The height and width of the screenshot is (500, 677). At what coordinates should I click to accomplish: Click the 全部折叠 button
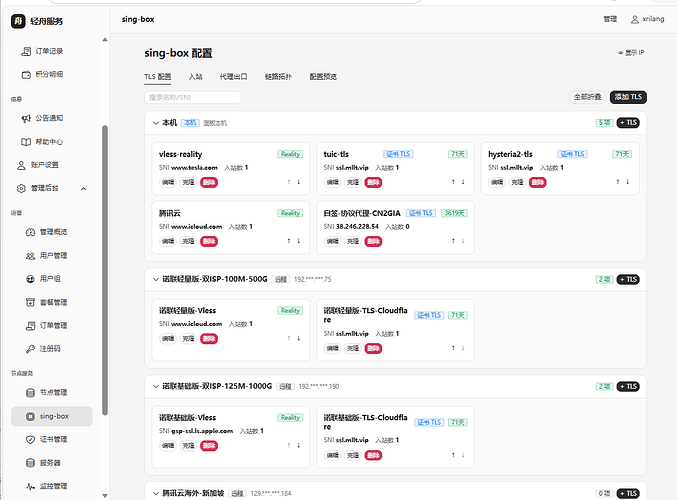(x=588, y=97)
